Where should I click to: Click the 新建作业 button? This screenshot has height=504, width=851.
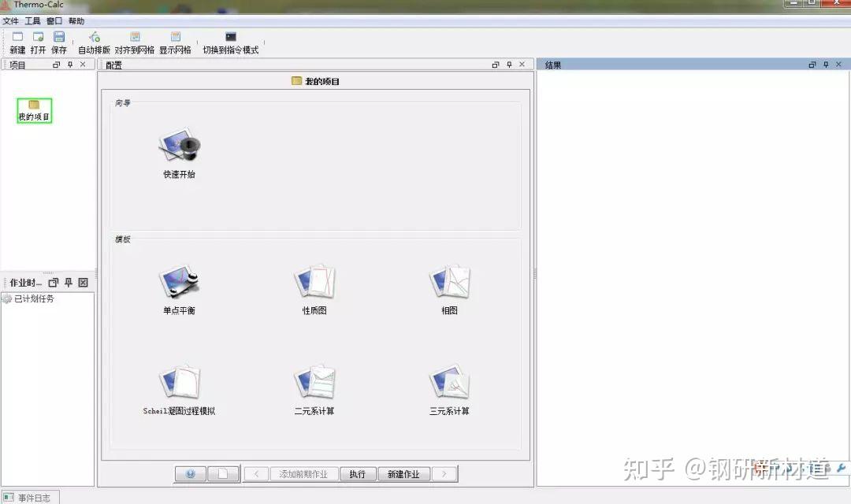click(x=403, y=473)
